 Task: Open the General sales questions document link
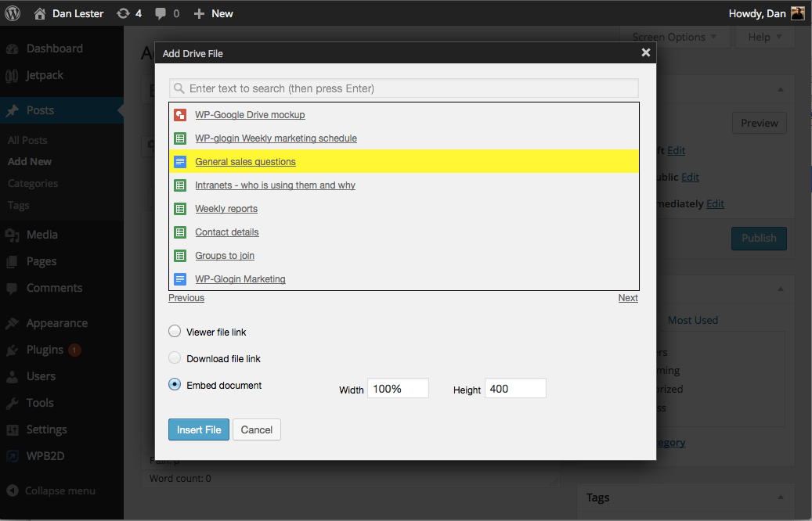tap(245, 161)
